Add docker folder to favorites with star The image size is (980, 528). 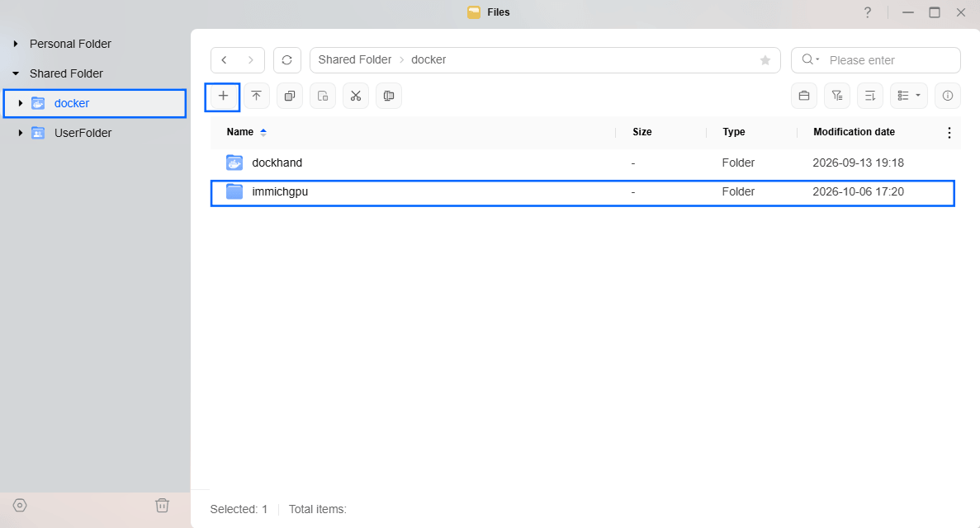click(x=765, y=60)
